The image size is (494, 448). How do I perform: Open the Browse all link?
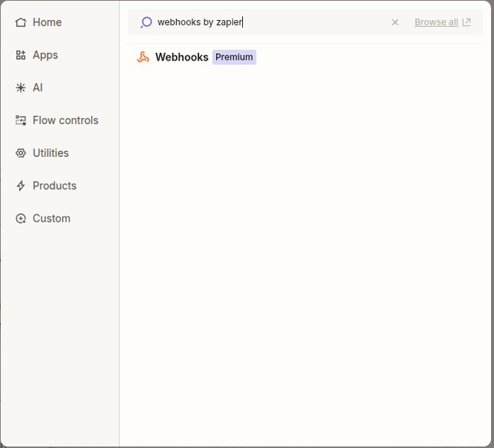[436, 22]
